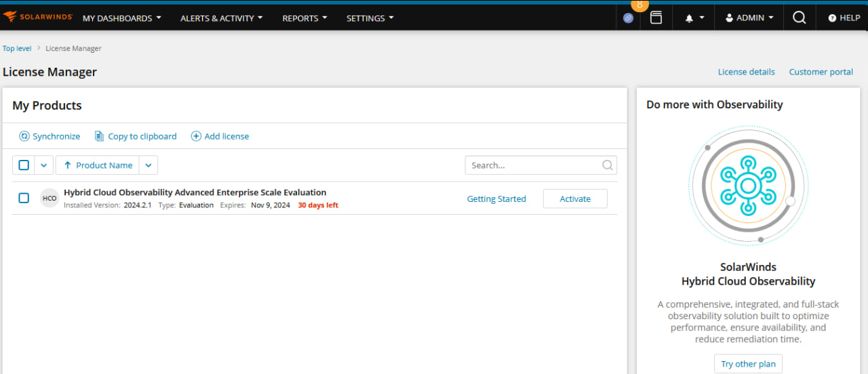
Task: Click the Add license plus icon
Action: (196, 136)
